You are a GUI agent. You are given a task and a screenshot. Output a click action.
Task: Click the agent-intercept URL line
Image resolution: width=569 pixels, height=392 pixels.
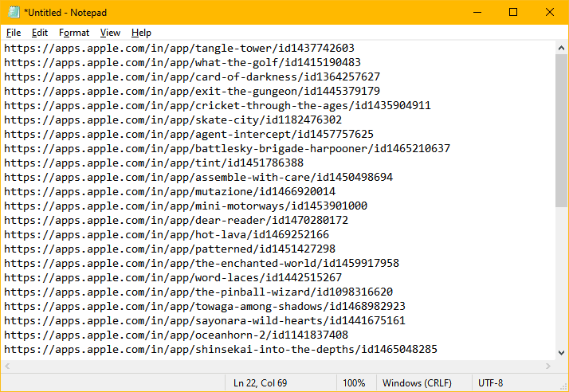pyautogui.click(x=189, y=135)
